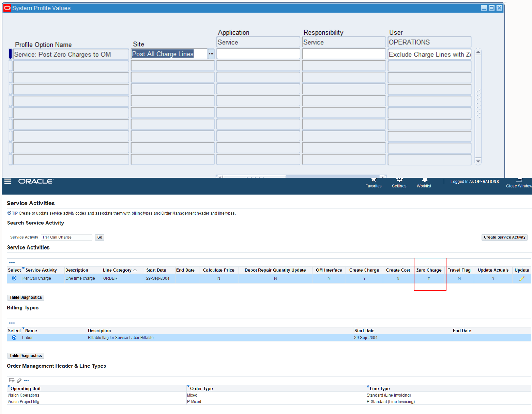Click the Order Management table attachment icon

coord(19,381)
